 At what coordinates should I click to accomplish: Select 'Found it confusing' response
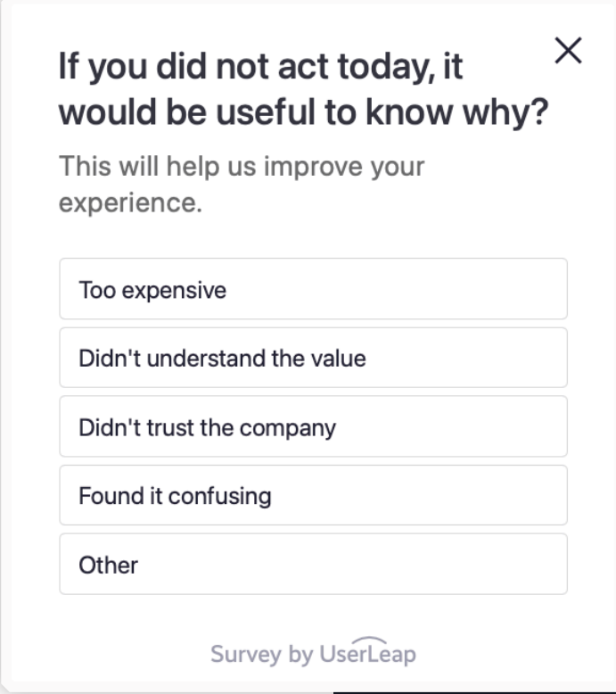[x=313, y=495]
